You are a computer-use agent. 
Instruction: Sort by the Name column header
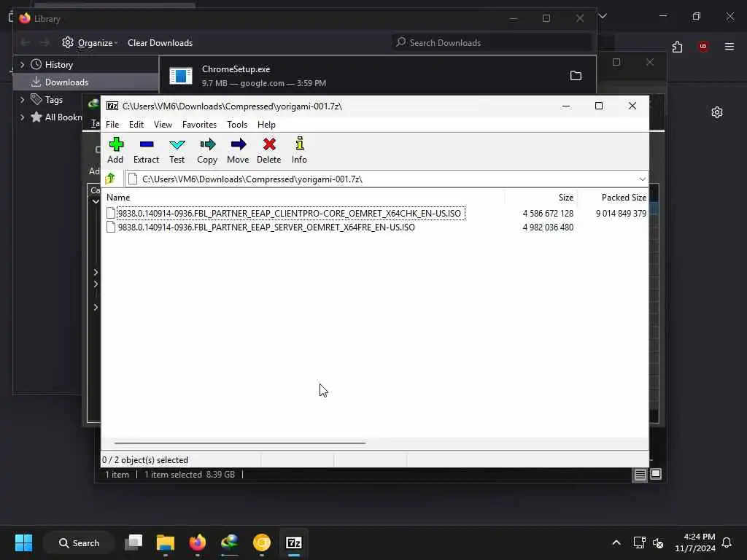click(118, 197)
